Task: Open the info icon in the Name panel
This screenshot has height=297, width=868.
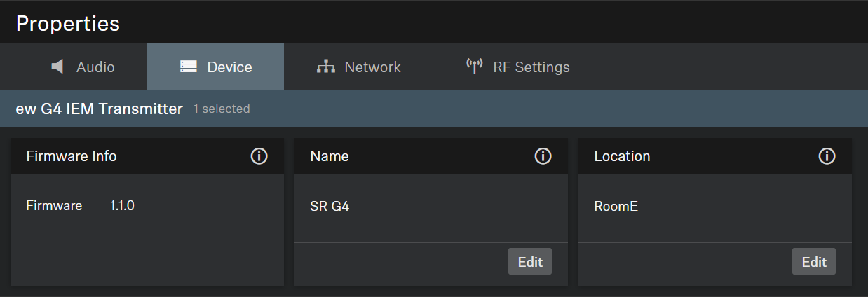Action: point(543,156)
